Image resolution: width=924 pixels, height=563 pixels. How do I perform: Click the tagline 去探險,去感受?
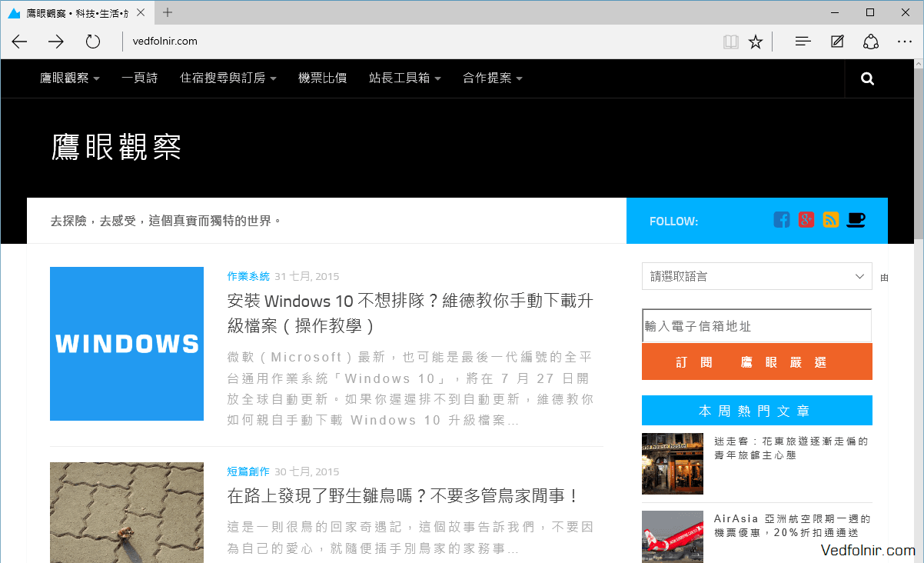coord(165,221)
